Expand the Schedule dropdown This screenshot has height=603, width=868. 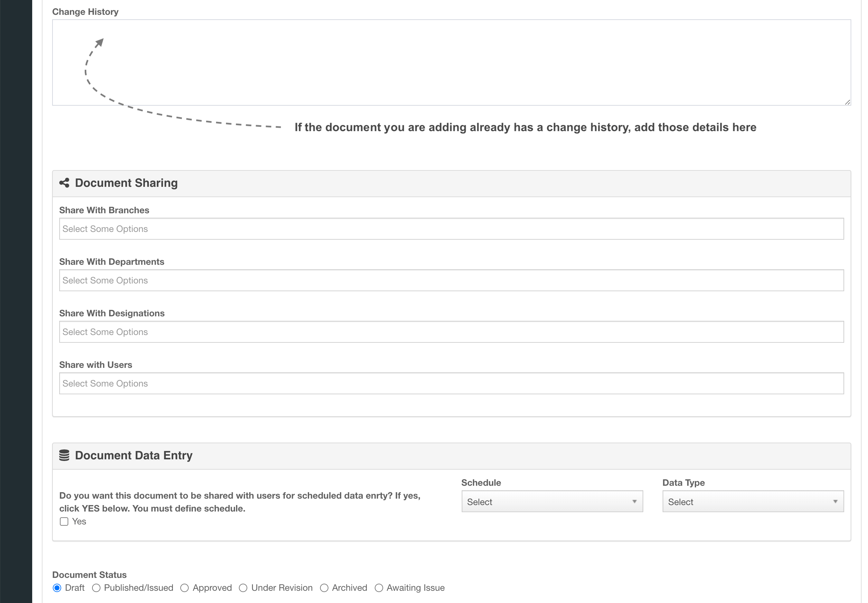pyautogui.click(x=552, y=501)
